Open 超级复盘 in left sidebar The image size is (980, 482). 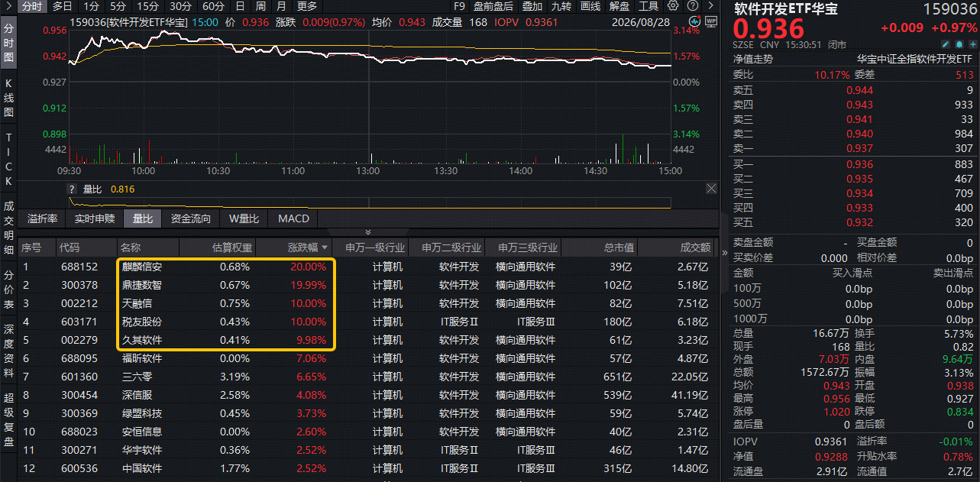pos(9,419)
